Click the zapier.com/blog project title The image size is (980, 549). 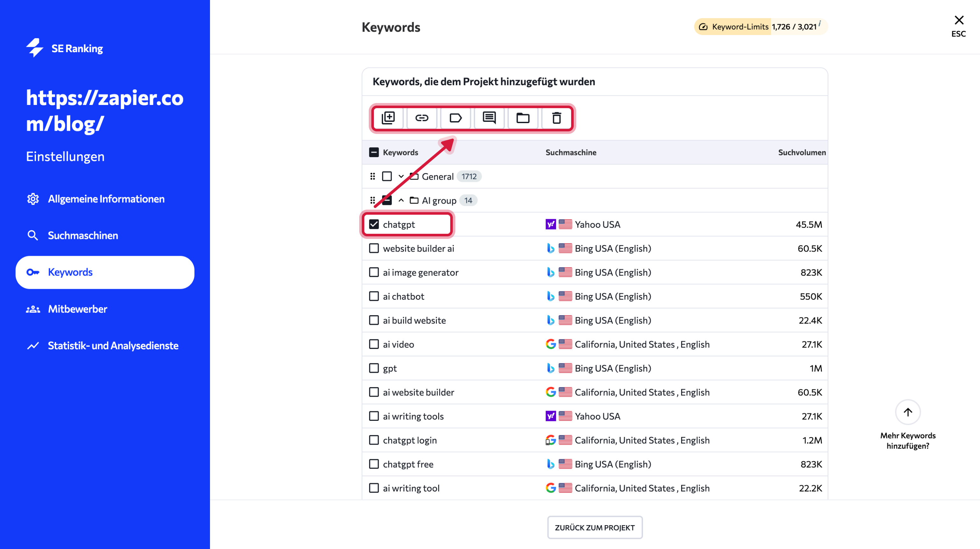coord(105,110)
